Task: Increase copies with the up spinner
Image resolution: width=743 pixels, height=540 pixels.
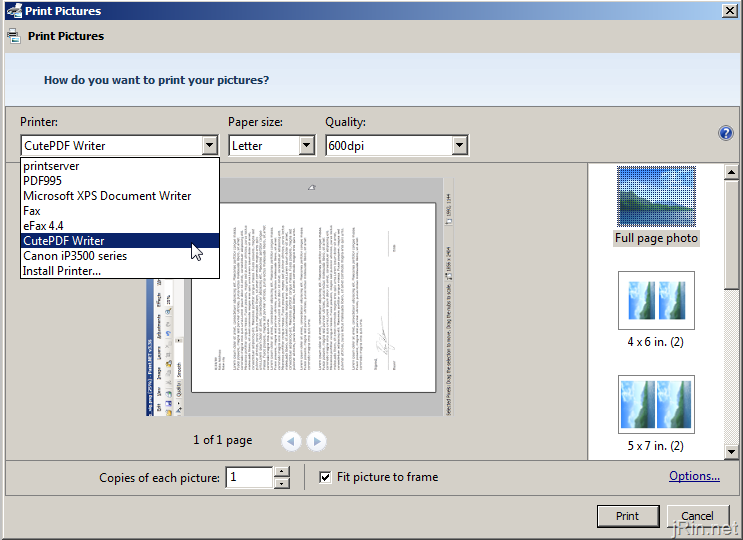Action: pyautogui.click(x=281, y=472)
